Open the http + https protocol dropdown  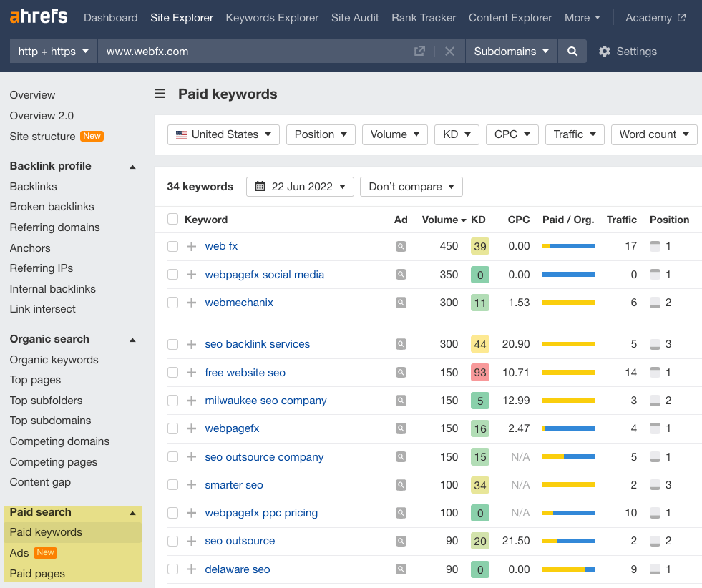[52, 51]
